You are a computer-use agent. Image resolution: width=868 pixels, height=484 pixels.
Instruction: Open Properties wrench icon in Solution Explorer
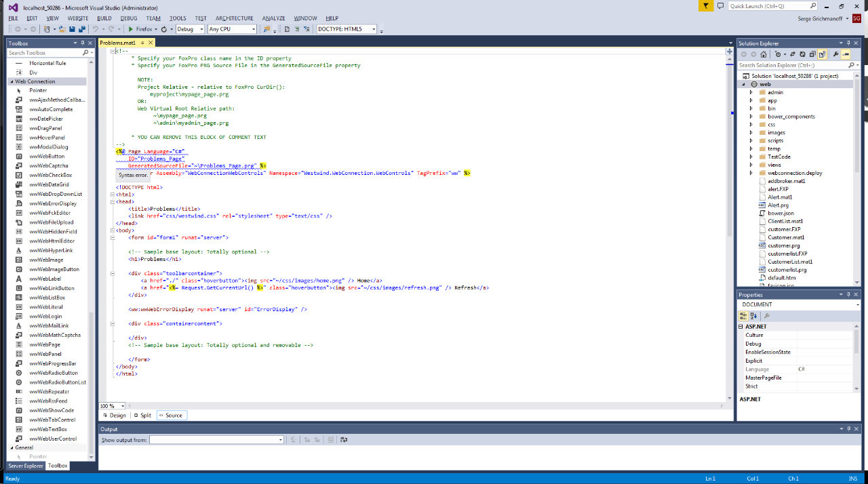[x=835, y=54]
